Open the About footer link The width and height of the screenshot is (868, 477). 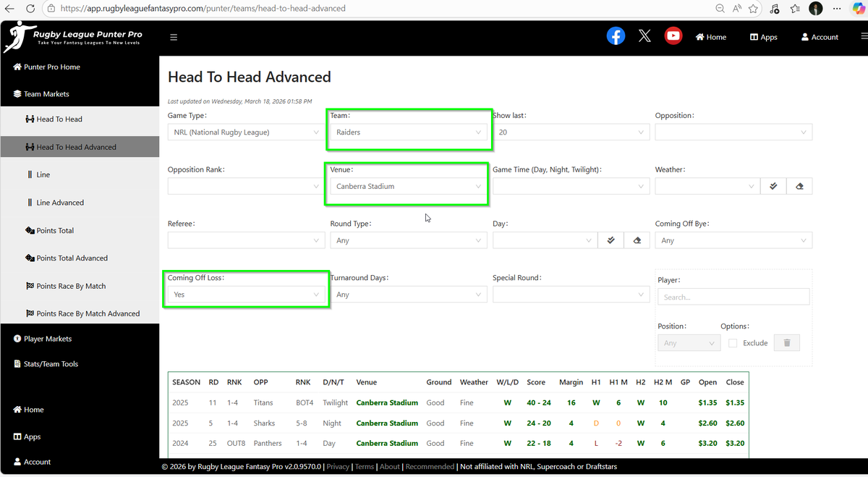pyautogui.click(x=390, y=467)
